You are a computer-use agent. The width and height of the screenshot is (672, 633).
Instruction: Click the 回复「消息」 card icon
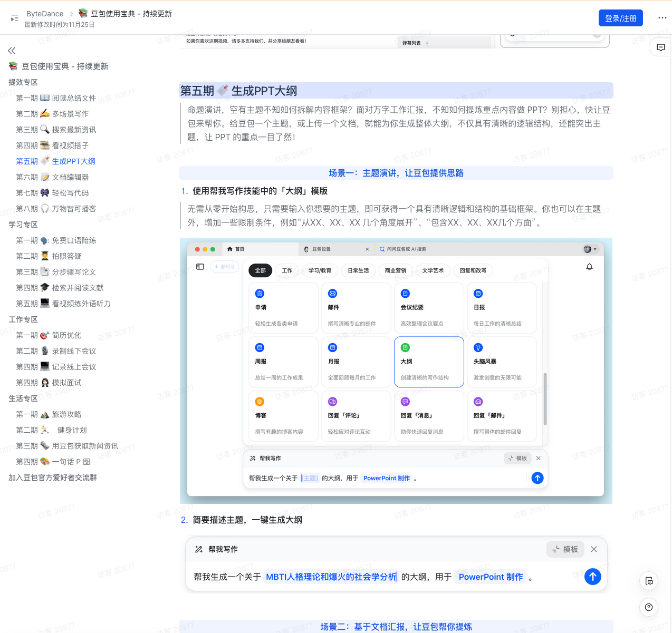coord(405,402)
